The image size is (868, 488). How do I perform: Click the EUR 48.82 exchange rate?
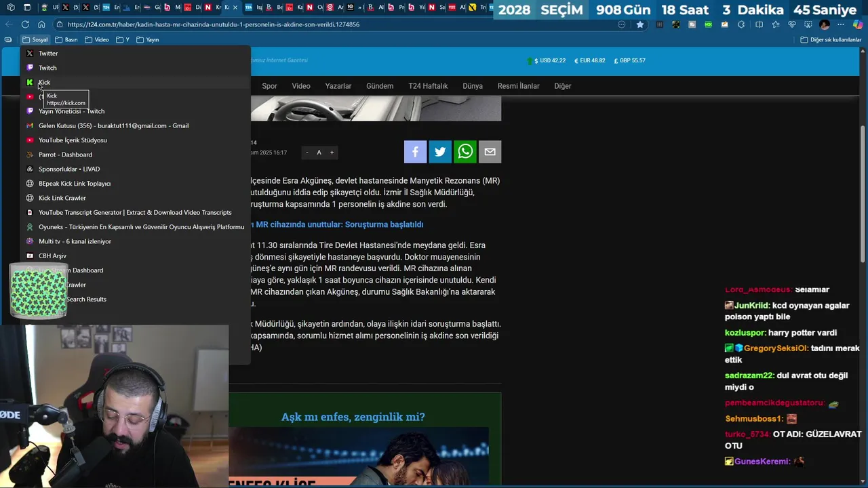[x=589, y=60]
